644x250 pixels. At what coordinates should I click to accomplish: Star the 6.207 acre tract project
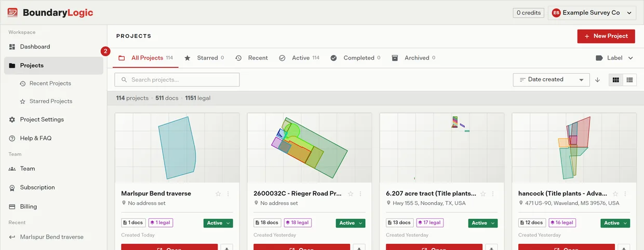483,194
